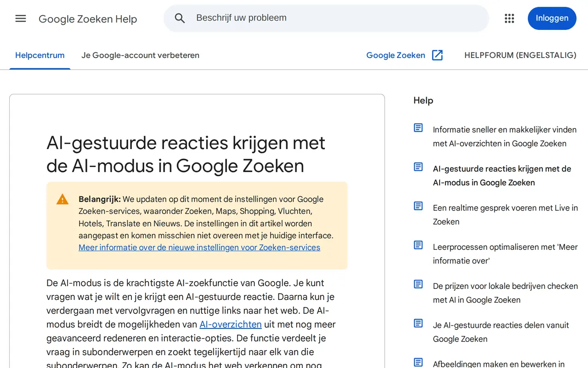The width and height of the screenshot is (588, 368).
Task: Open the hamburger main menu
Action: 21,18
